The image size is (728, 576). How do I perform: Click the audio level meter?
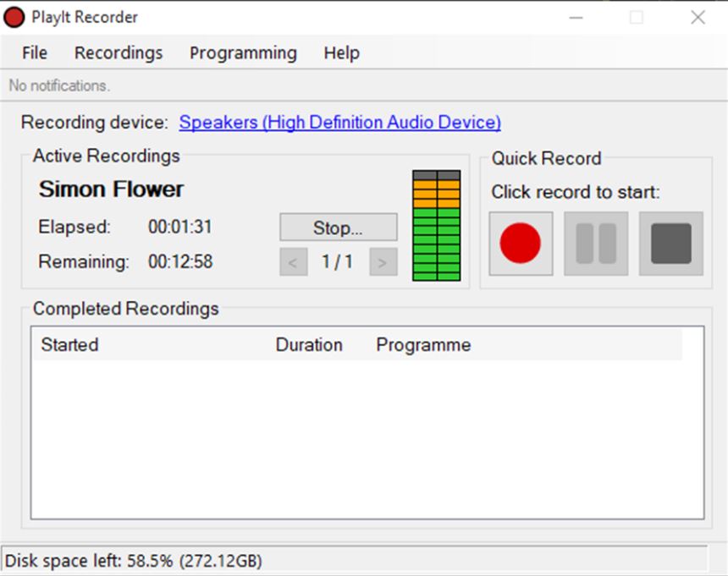coord(436,226)
